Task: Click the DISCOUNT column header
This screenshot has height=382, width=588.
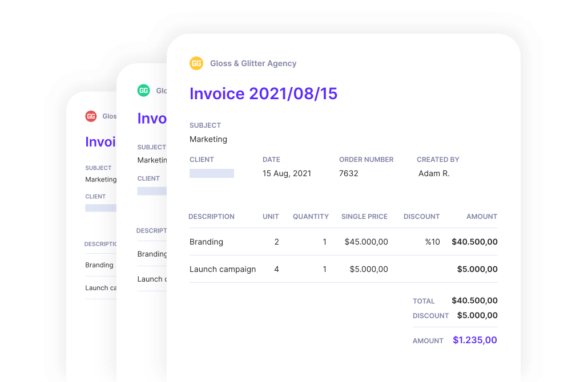Action: tap(421, 217)
